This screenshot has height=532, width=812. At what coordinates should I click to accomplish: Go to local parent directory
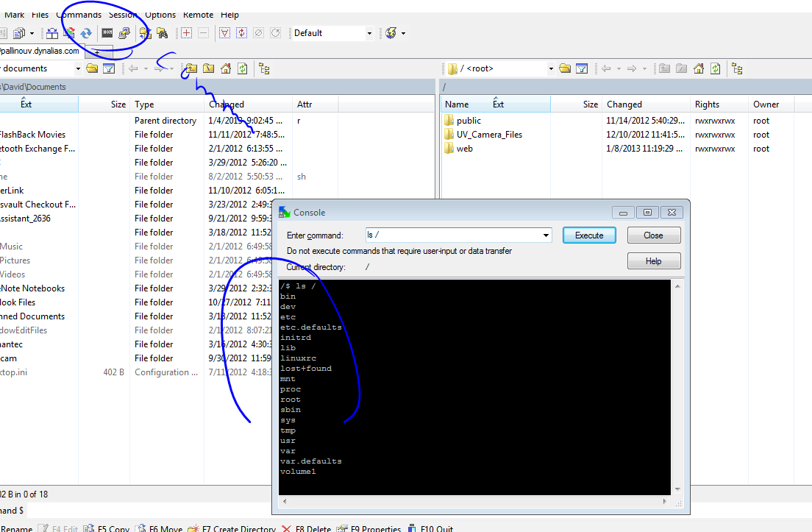(x=190, y=68)
